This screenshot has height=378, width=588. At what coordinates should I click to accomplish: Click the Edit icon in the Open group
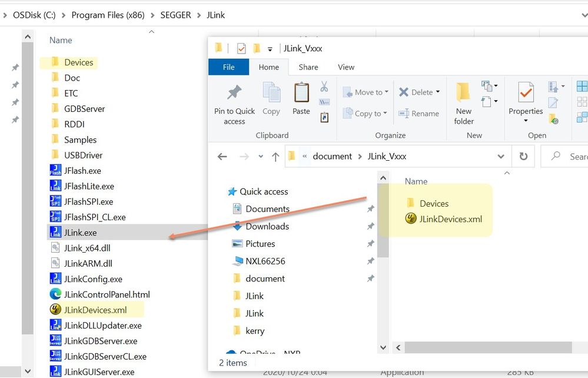click(x=553, y=102)
